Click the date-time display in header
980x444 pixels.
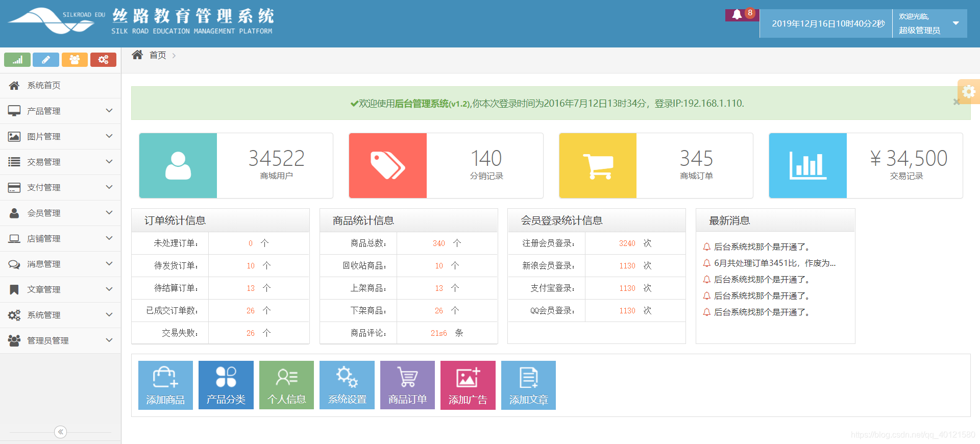[828, 23]
